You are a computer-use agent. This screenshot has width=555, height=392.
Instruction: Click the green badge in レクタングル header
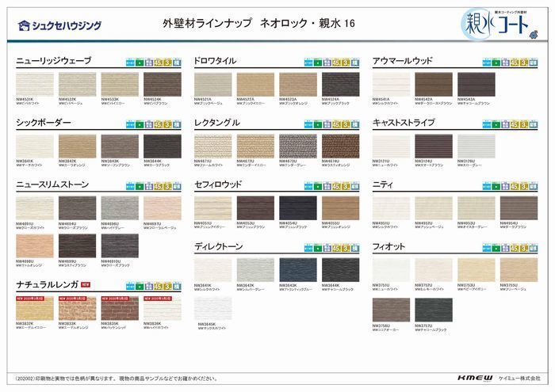[x=318, y=124]
